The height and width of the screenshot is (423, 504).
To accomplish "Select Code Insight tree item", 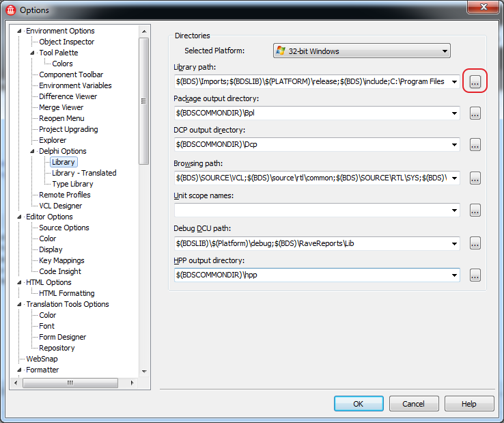I will pyautogui.click(x=60, y=271).
